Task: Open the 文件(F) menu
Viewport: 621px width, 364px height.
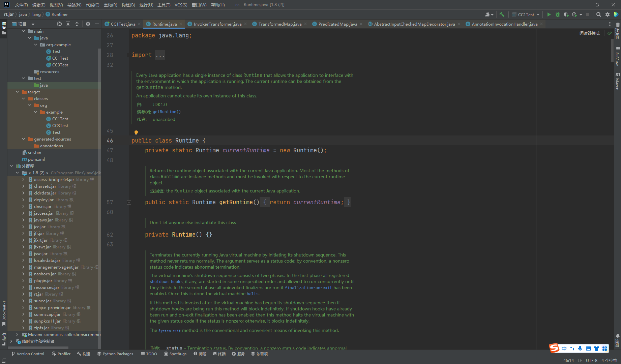Action: click(21, 5)
